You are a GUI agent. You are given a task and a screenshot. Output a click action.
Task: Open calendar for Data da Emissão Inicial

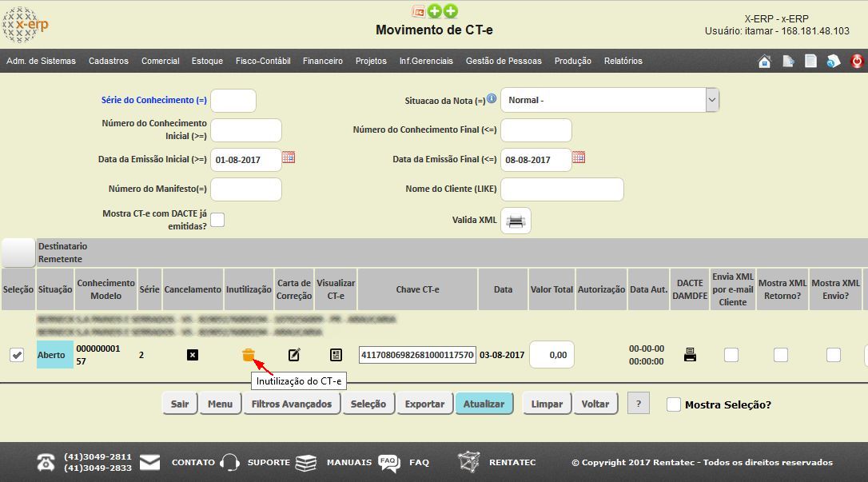[x=289, y=157]
